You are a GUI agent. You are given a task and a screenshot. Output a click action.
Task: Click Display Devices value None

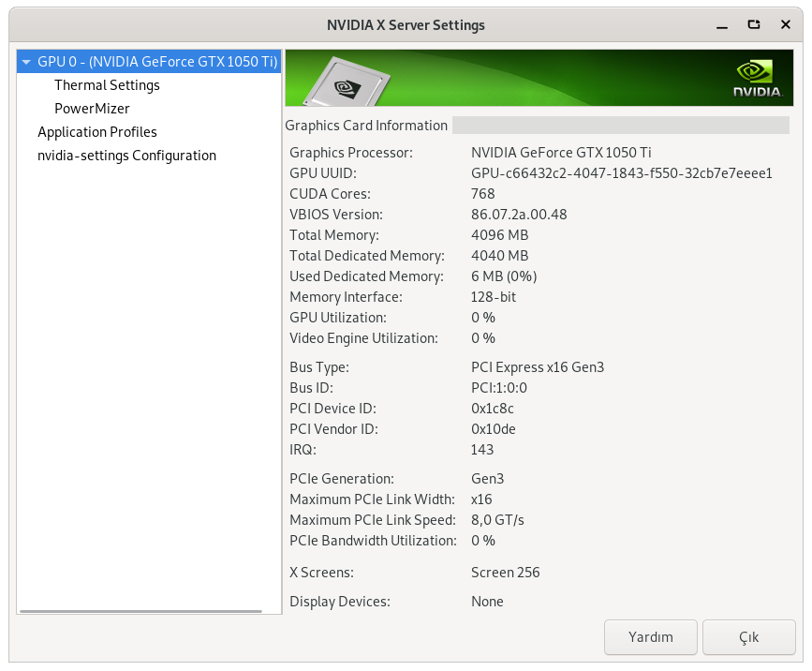tap(487, 602)
